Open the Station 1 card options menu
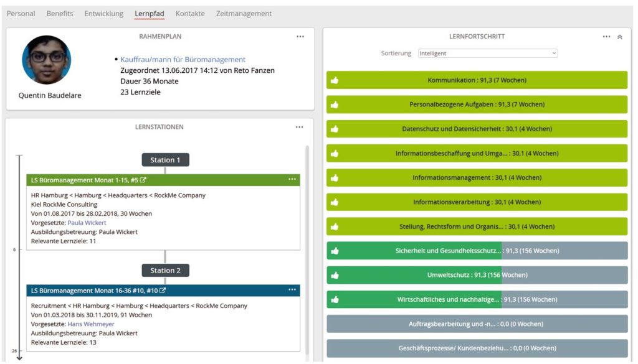 tap(292, 179)
